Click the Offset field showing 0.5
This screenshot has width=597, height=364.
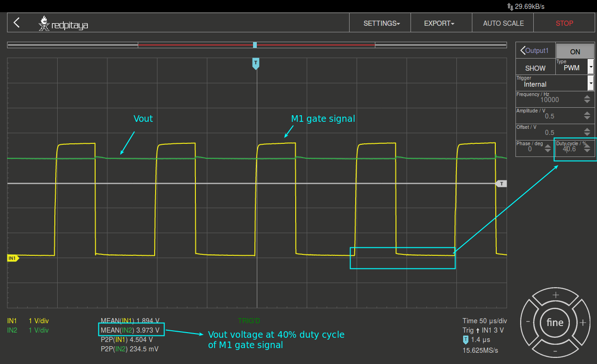(x=549, y=132)
